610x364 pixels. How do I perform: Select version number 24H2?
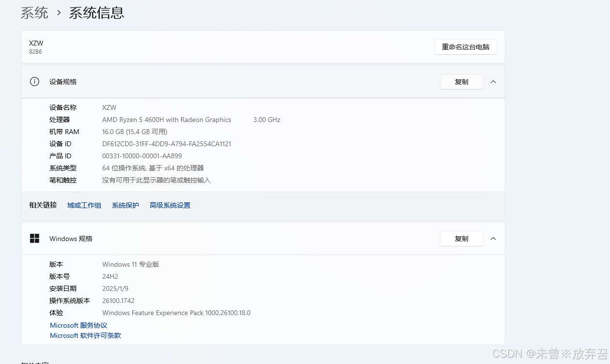(110, 276)
